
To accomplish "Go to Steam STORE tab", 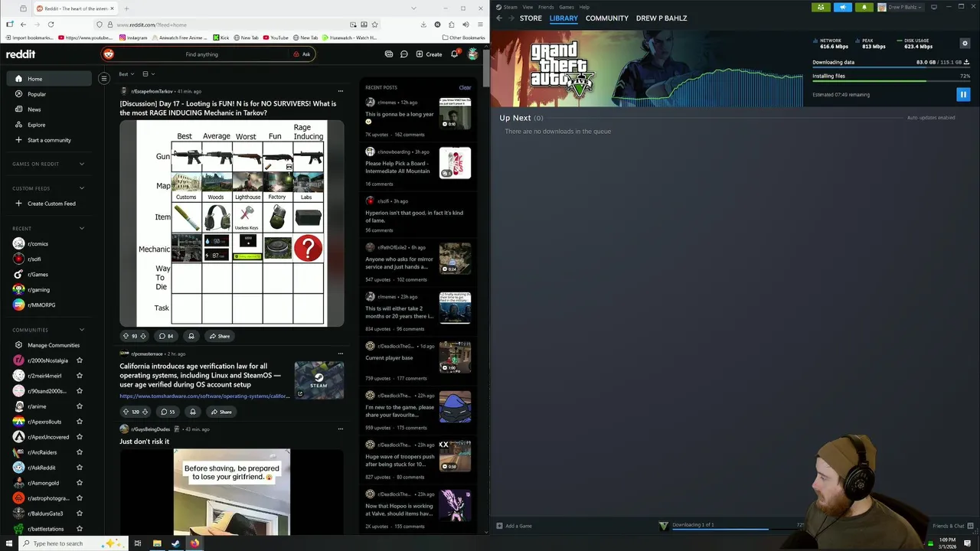I will 531,18.
